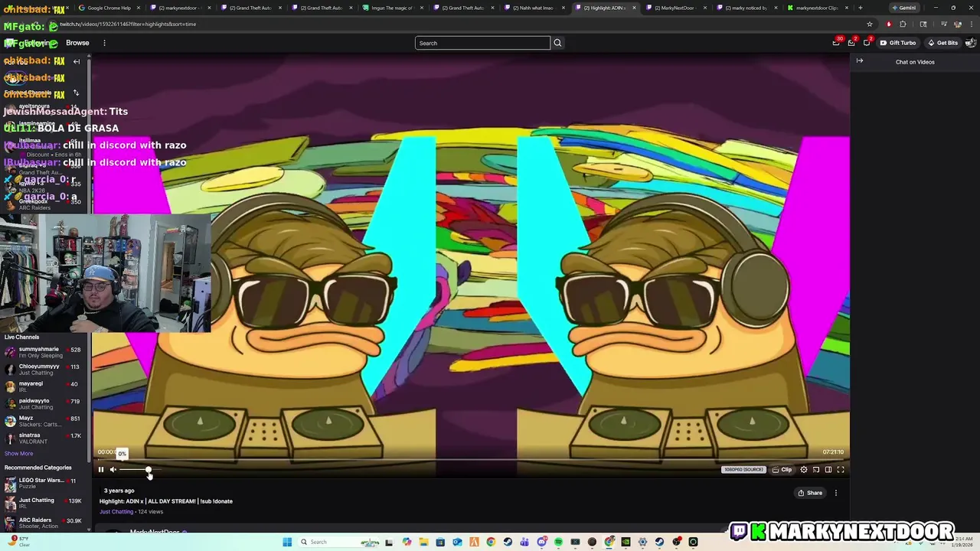The height and width of the screenshot is (551, 980).
Task: Open Microsoft Store from the taskbar
Action: (440, 542)
